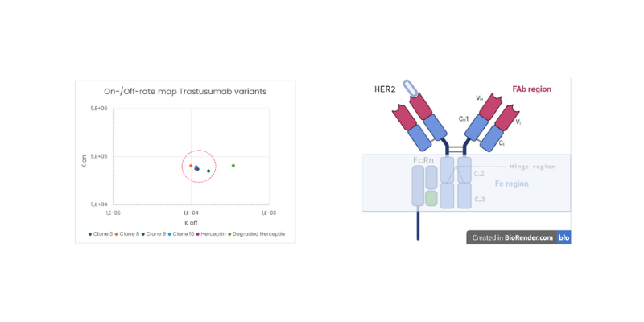Click the "K on" axis title
Screen dimensions: 644x322
pyautogui.click(x=85, y=161)
